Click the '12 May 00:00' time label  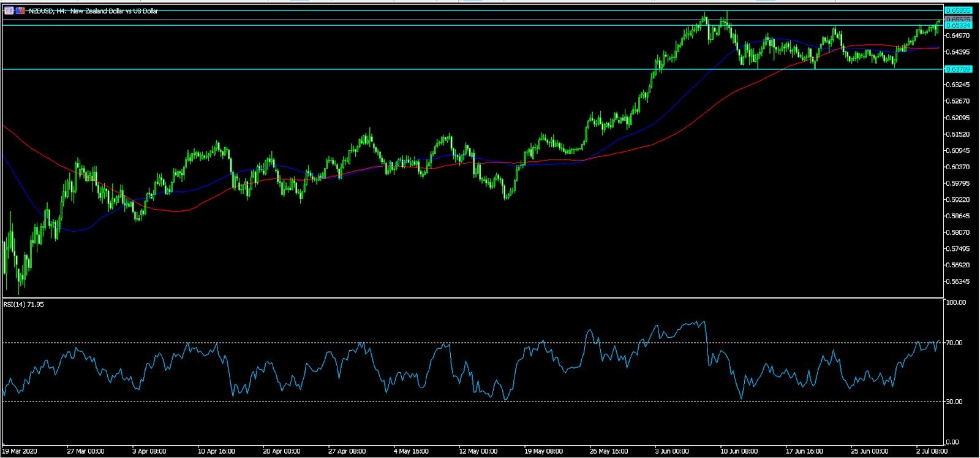(478, 451)
